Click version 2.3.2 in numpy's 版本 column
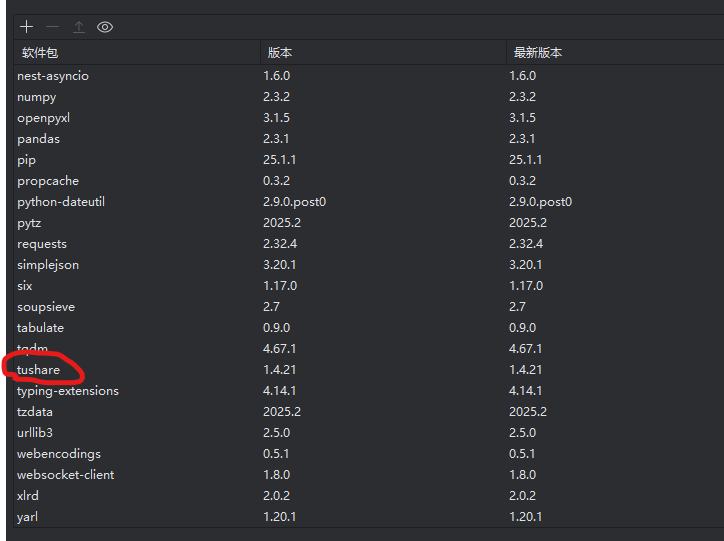 277,97
